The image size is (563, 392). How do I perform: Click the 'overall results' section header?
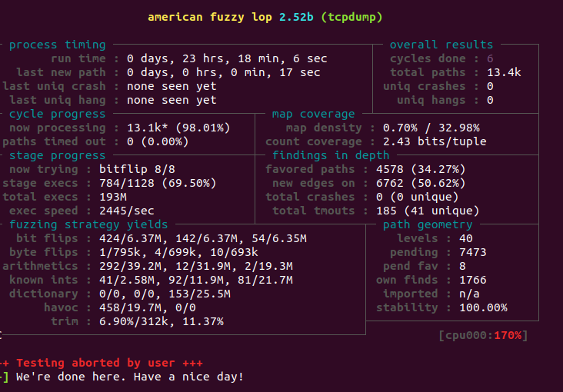pos(441,45)
